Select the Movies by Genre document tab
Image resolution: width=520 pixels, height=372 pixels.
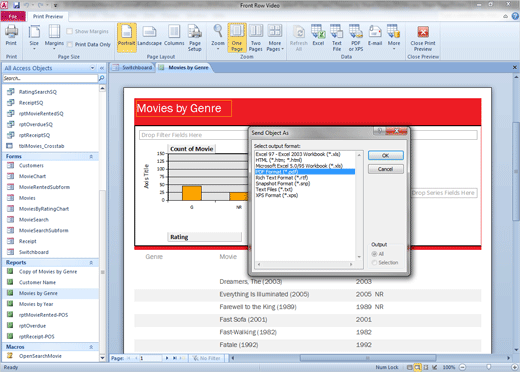(184, 68)
